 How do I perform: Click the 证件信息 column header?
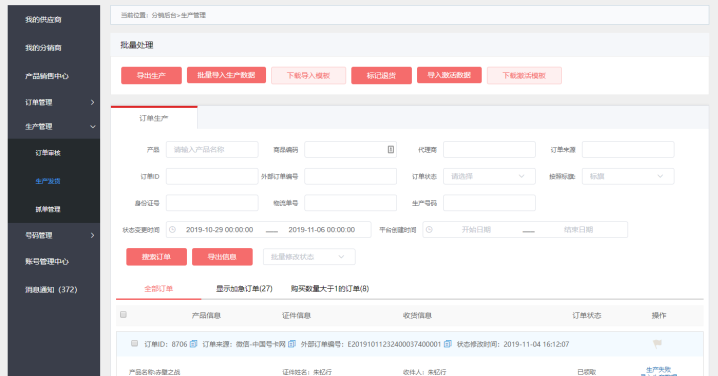(x=296, y=315)
